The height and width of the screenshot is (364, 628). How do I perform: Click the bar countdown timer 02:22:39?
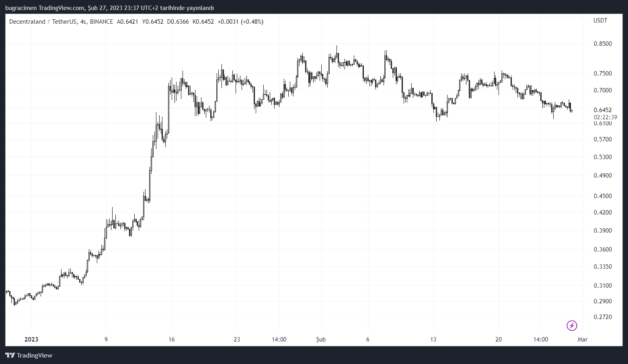(x=605, y=117)
